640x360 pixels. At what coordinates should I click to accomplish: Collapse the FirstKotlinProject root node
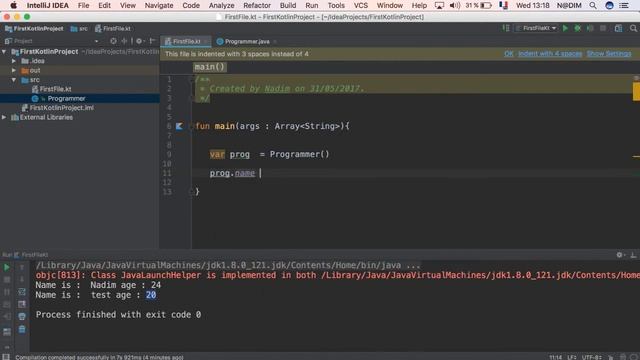click(x=4, y=52)
